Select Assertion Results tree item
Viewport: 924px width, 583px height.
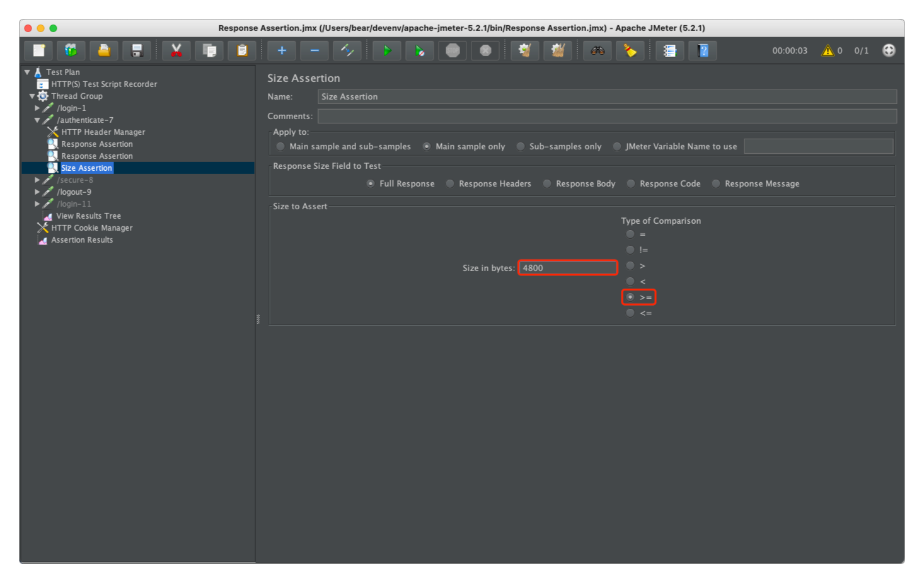pos(82,240)
